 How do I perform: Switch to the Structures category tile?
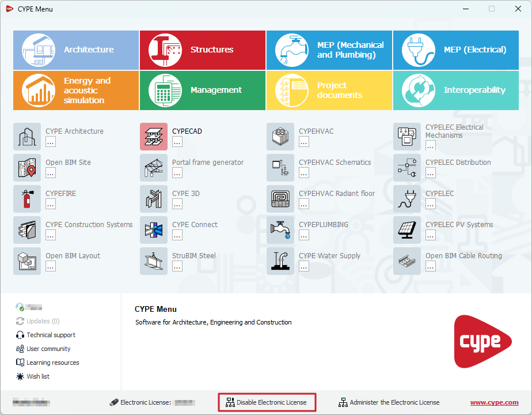point(203,50)
